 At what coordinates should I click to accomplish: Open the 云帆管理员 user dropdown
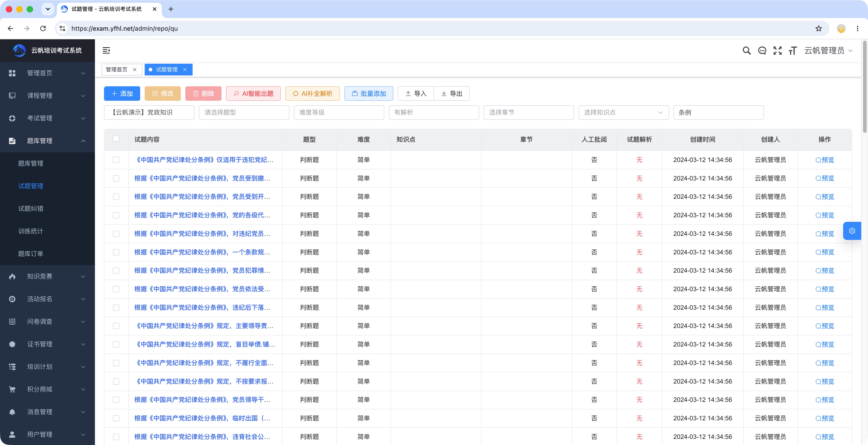829,51
